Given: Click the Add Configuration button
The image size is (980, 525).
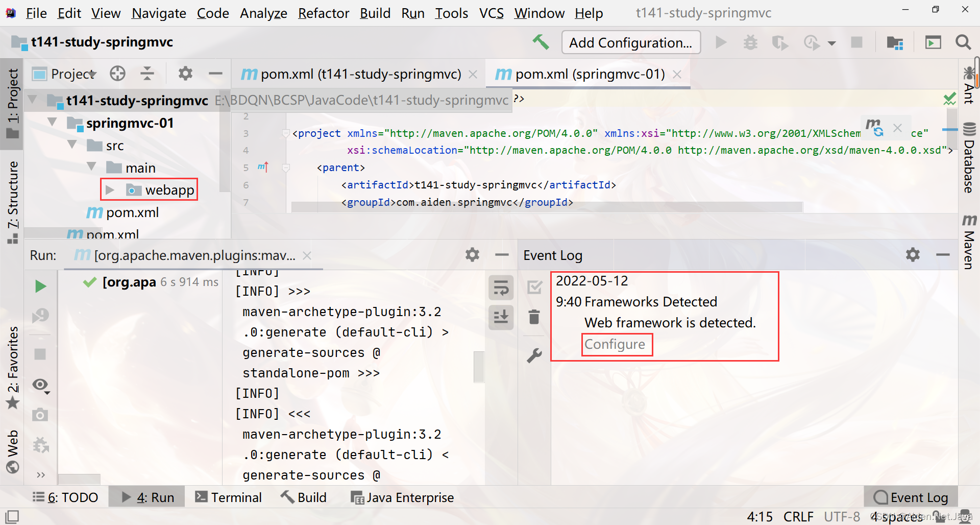Looking at the screenshot, I should click(x=631, y=42).
